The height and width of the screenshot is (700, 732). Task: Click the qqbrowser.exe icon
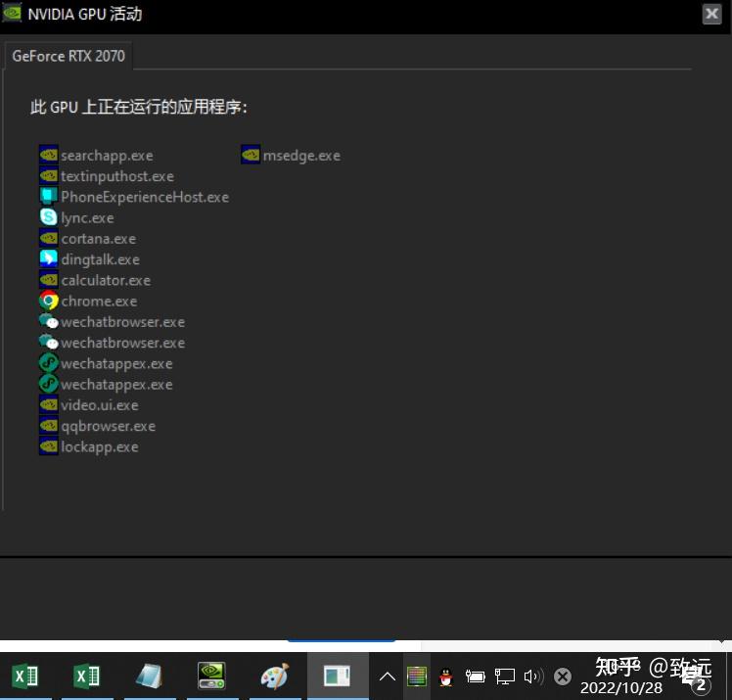click(x=49, y=426)
